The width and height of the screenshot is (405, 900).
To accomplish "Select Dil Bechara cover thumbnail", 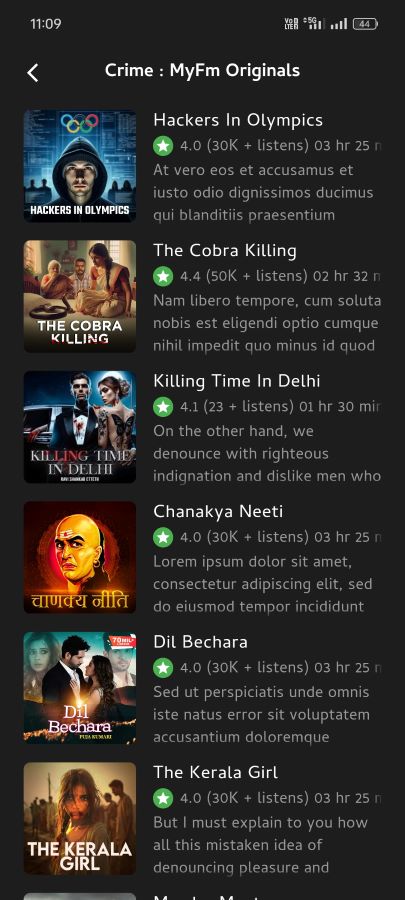I will click(80, 688).
